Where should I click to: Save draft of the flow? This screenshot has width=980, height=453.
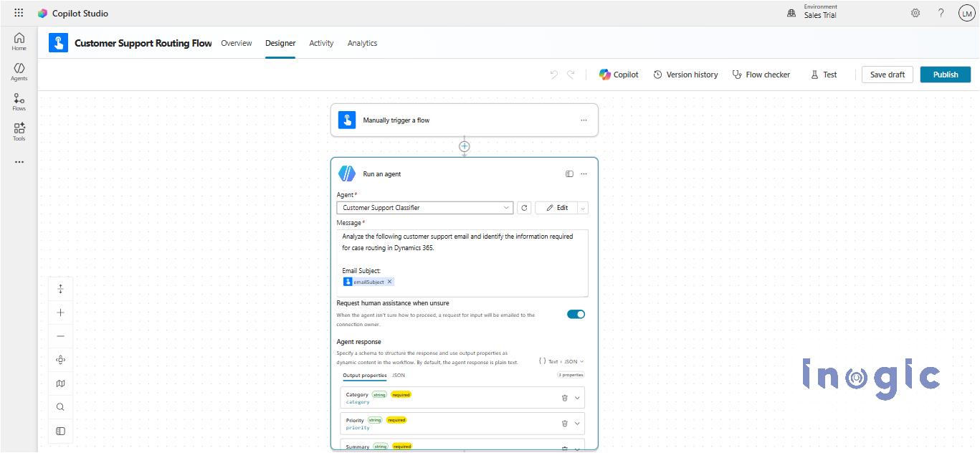point(888,75)
